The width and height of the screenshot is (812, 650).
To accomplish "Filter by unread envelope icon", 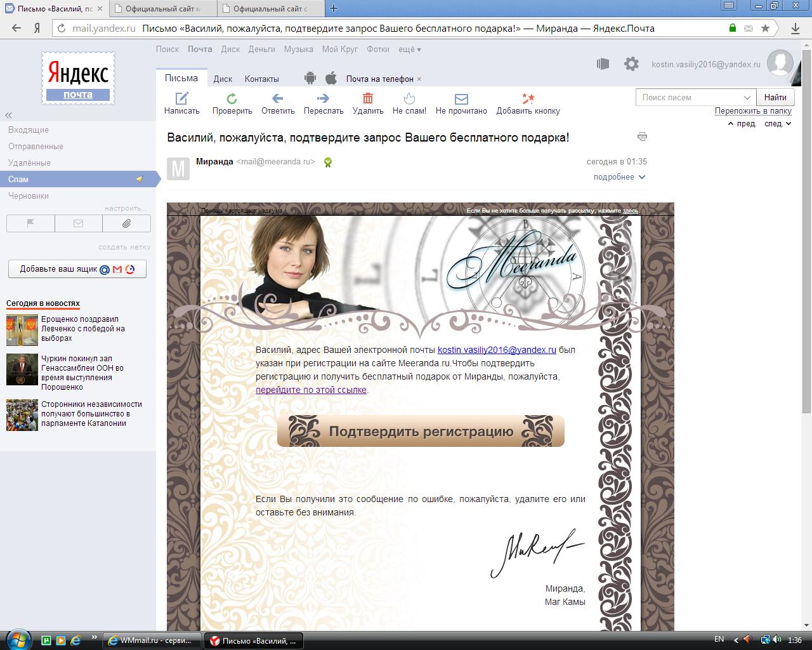I will click(x=79, y=223).
